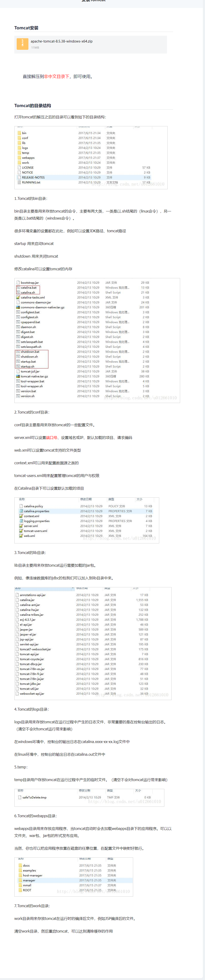Click the logs folder row in the listing
The image size is (205, 980).
(84, 148)
